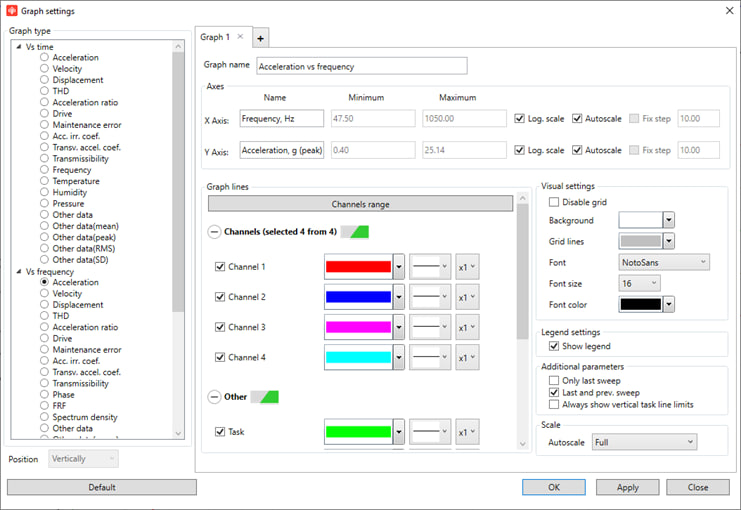Add a new graph tab with the plus icon
Viewport: 741px width, 510px height.
pyautogui.click(x=260, y=38)
